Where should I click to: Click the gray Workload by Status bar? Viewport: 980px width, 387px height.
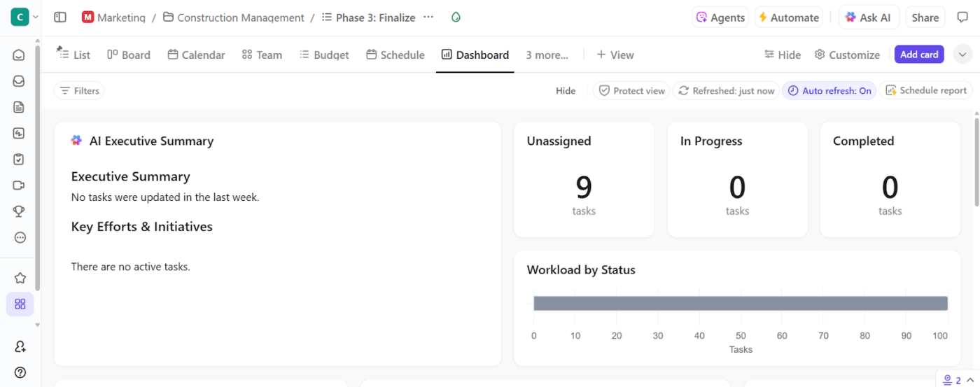(740, 303)
